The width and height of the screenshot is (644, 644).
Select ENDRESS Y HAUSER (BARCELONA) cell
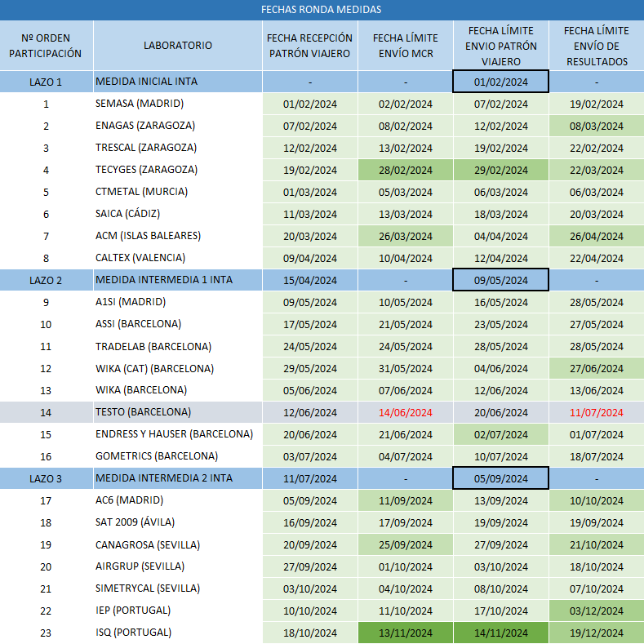[x=178, y=434]
